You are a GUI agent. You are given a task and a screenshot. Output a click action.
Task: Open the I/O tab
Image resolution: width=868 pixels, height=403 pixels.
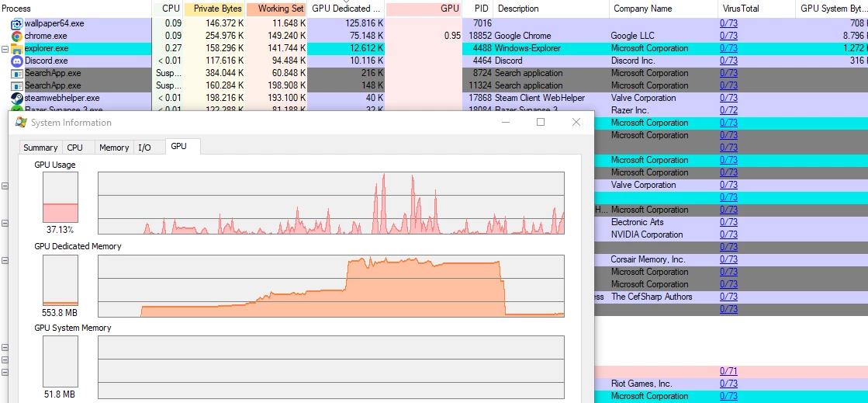coord(144,148)
